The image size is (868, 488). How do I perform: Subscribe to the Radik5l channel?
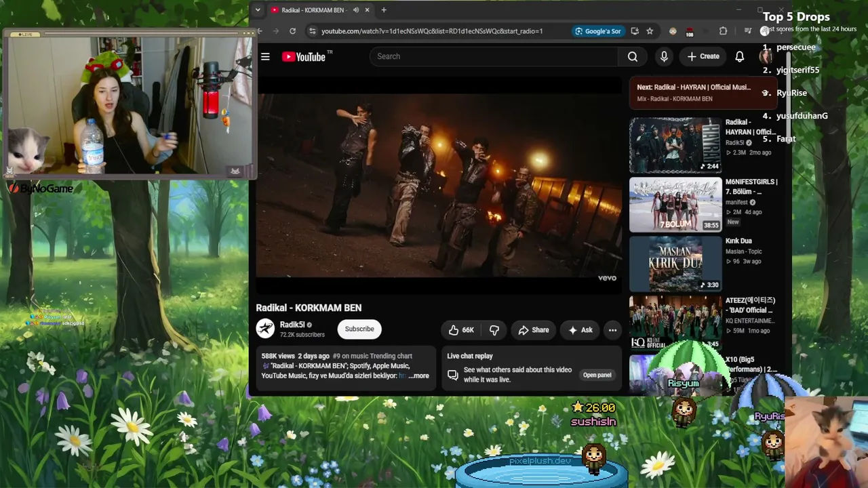[359, 329]
